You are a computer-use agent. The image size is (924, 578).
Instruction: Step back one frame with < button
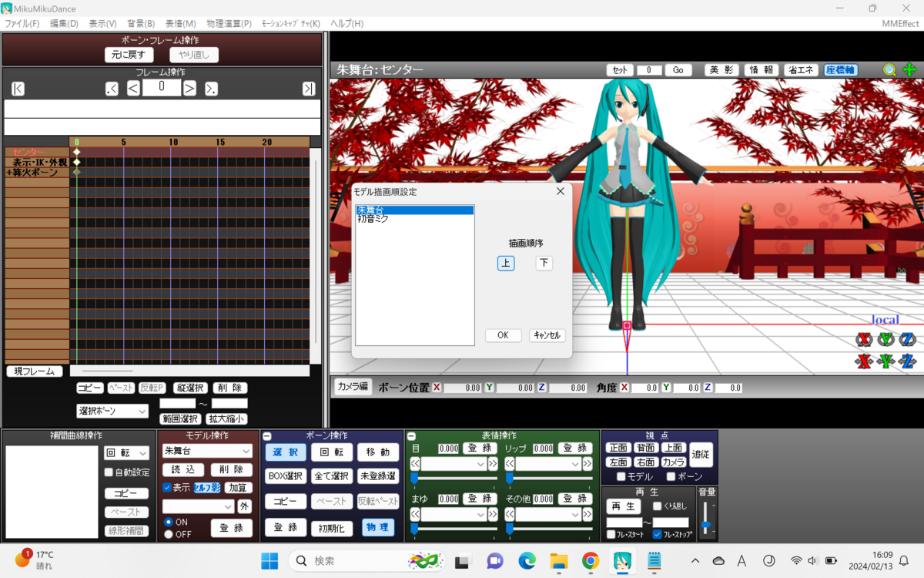[x=133, y=89]
